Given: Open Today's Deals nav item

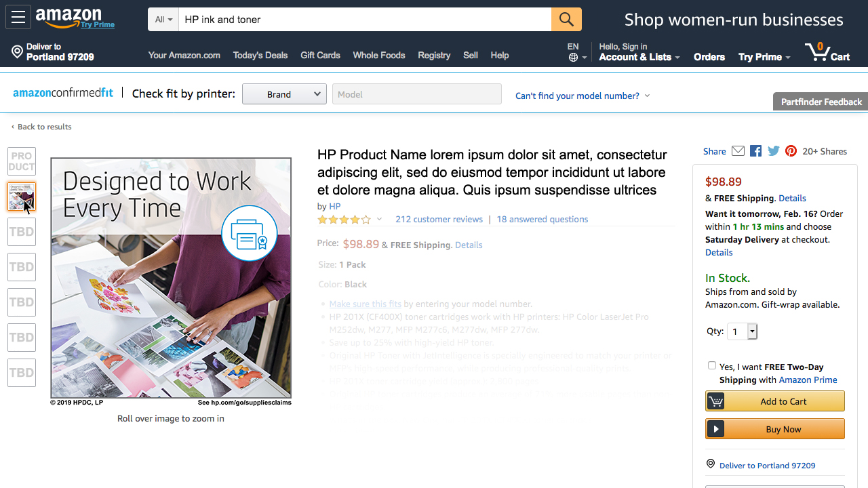Looking at the screenshot, I should point(260,56).
